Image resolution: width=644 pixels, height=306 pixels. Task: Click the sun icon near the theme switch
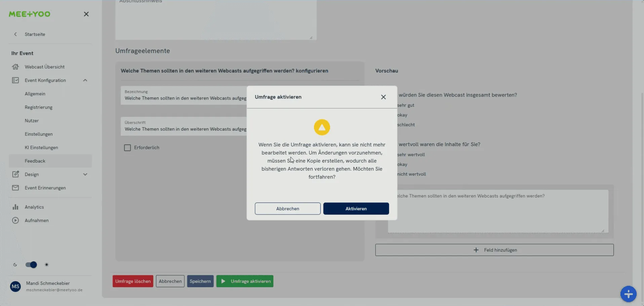pyautogui.click(x=47, y=265)
